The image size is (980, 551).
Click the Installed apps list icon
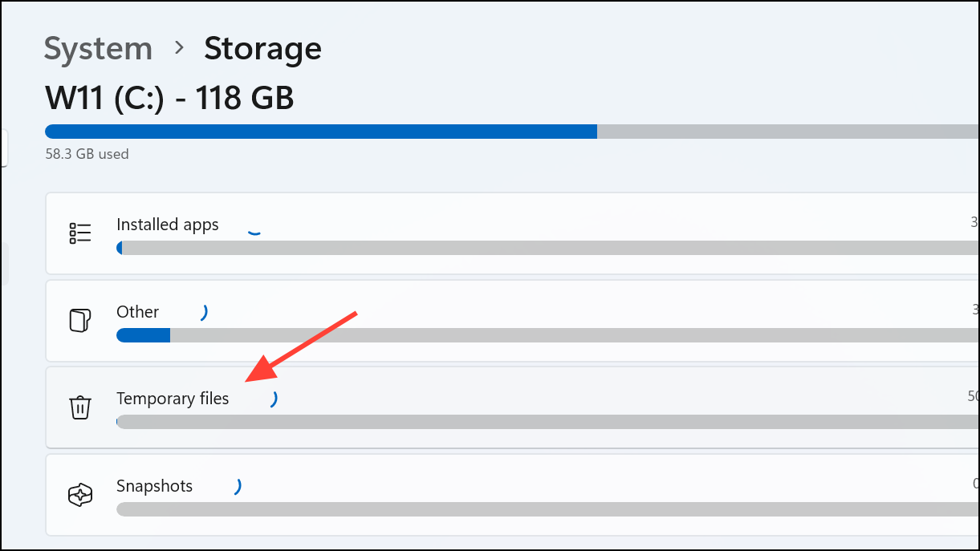point(80,233)
